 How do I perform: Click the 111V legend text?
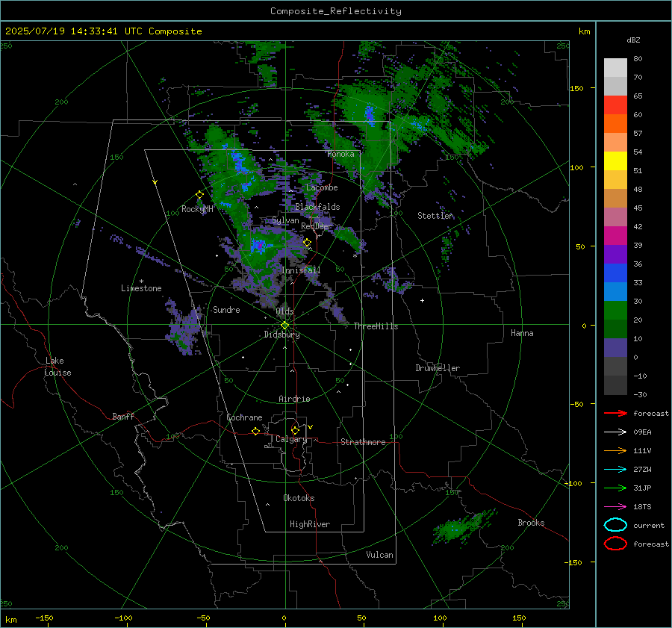pos(642,450)
